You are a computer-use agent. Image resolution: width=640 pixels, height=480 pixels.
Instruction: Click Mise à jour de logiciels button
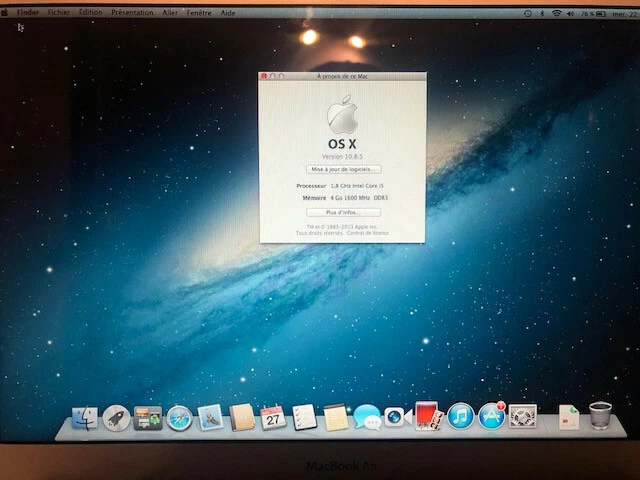coord(344,169)
